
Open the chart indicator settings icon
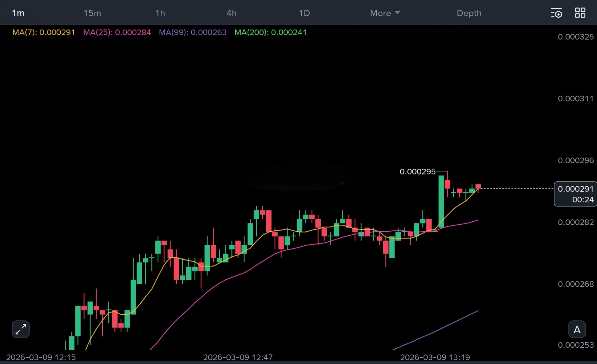(556, 13)
